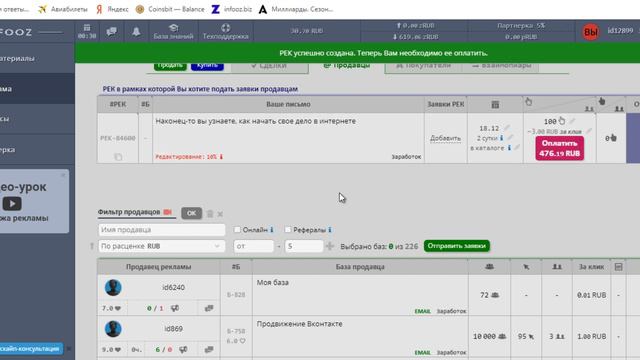The width and height of the screenshot is (640, 360).
Task: Open seller id6240 name link
Action: 173,287
